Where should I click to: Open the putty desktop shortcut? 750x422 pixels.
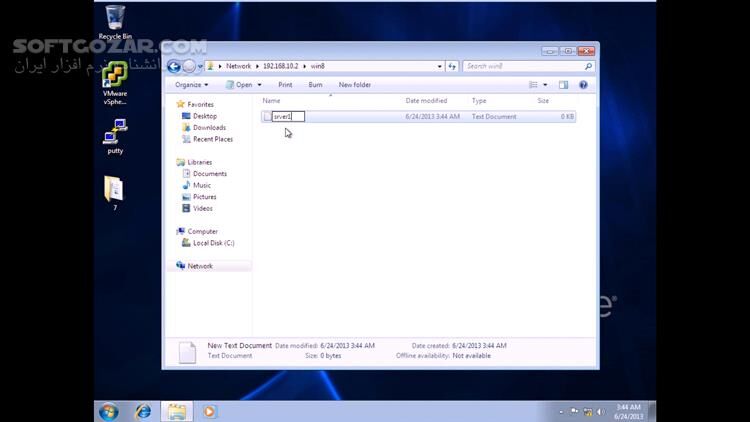coord(115,133)
